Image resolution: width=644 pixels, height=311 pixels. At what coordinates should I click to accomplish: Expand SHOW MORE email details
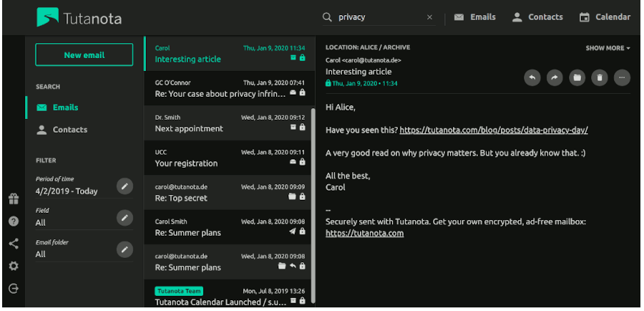[608, 48]
